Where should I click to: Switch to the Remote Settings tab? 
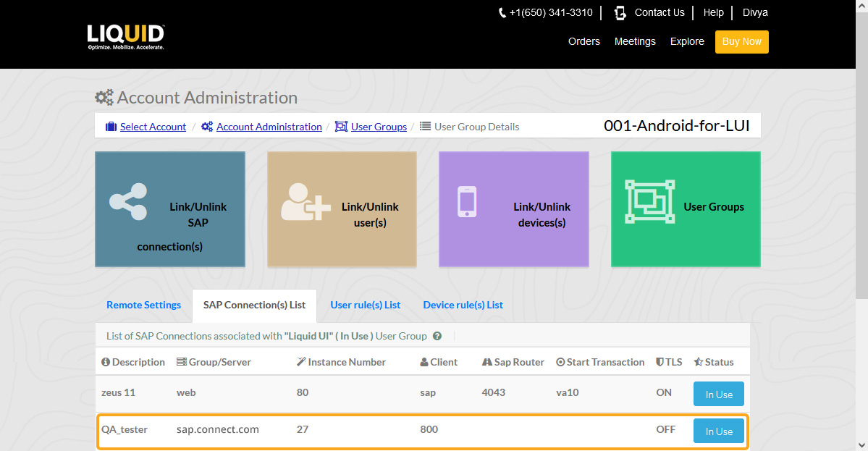(x=143, y=305)
